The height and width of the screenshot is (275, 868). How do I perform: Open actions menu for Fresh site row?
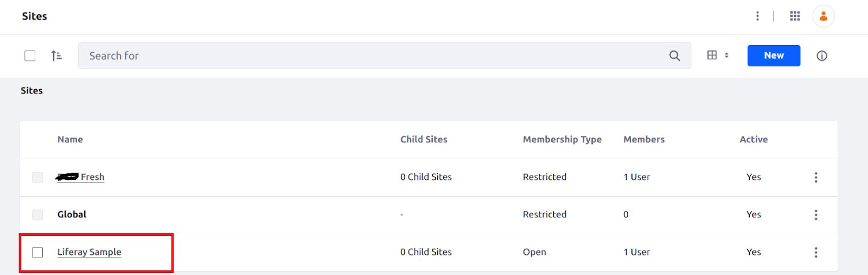coord(815,177)
